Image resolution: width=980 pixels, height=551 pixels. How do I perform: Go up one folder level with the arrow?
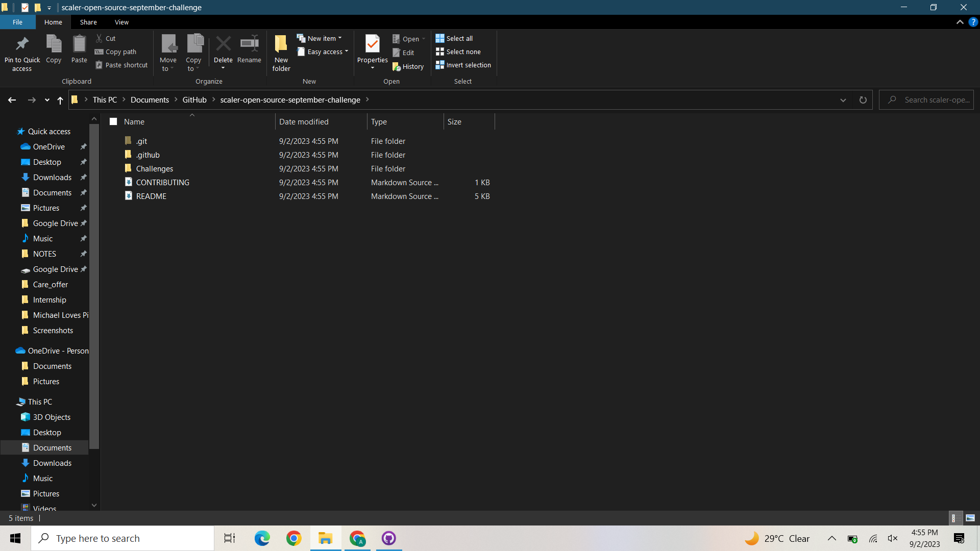coord(60,100)
